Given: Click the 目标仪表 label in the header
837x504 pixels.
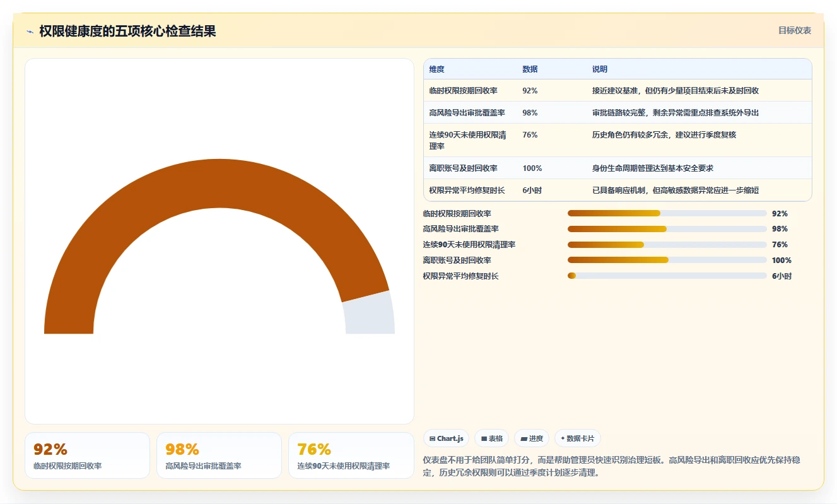Looking at the screenshot, I should point(795,30).
